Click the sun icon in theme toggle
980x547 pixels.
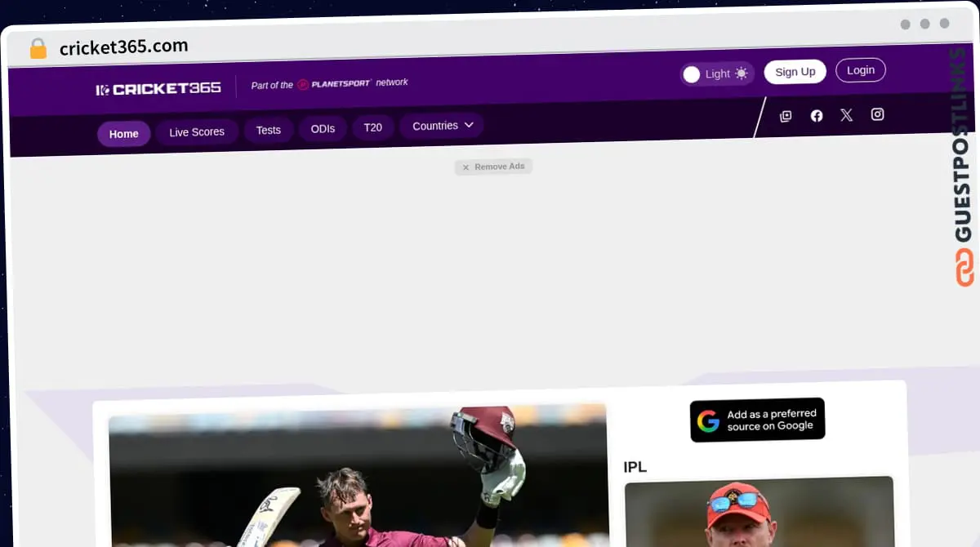pos(741,73)
